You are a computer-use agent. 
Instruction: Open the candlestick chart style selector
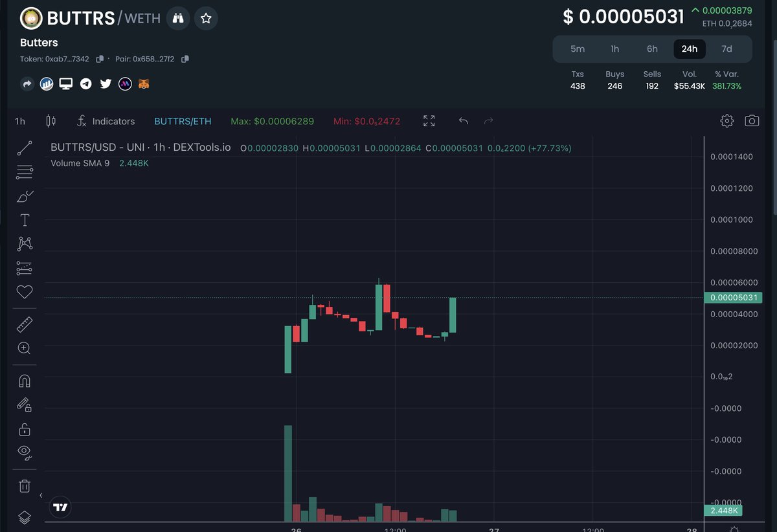51,121
